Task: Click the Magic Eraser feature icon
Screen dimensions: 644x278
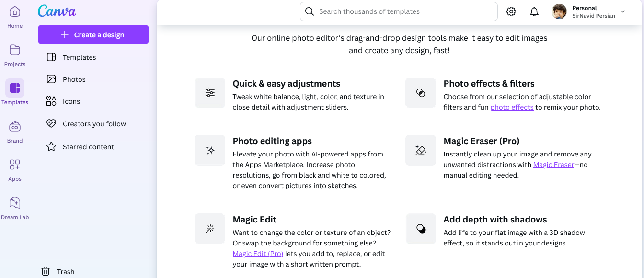Action: pyautogui.click(x=421, y=150)
